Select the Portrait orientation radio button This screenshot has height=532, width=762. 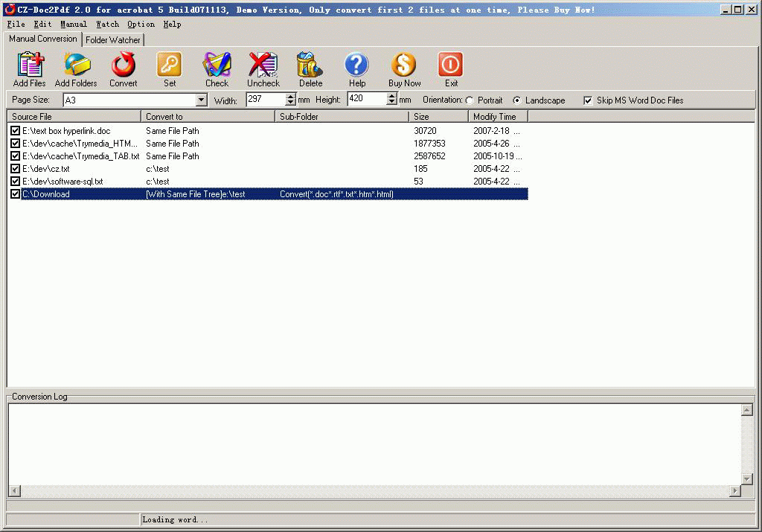click(470, 100)
